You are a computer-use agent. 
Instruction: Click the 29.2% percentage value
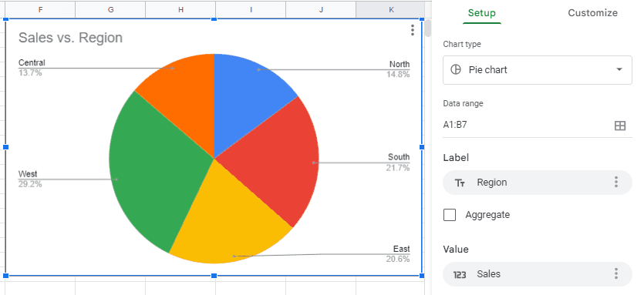click(30, 184)
